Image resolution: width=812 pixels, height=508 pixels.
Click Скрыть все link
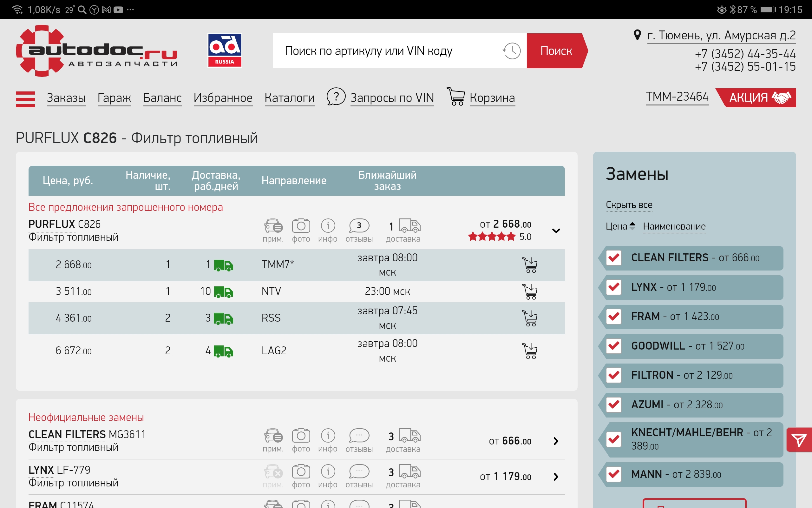[629, 205]
